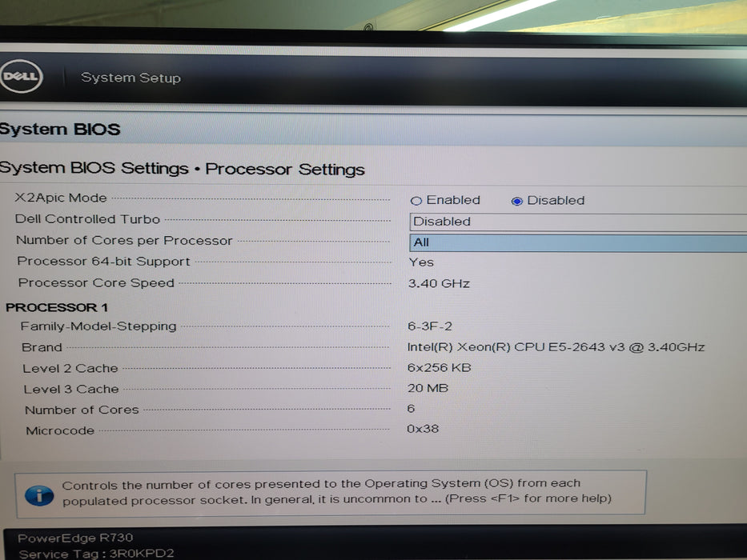Image resolution: width=747 pixels, height=560 pixels.
Task: Click the 0x38 microcode value
Action: [x=423, y=429]
